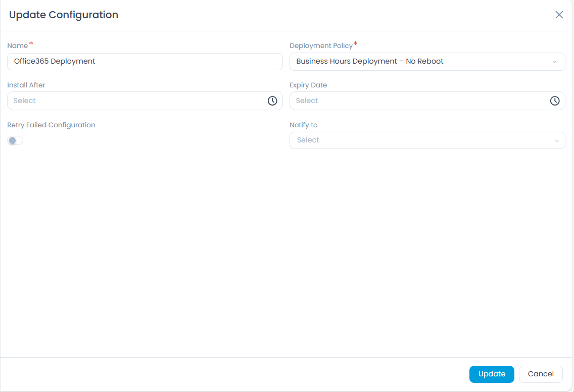Image resolution: width=574 pixels, height=392 pixels.
Task: Click the clock icon in Install After field
Action: coord(272,101)
